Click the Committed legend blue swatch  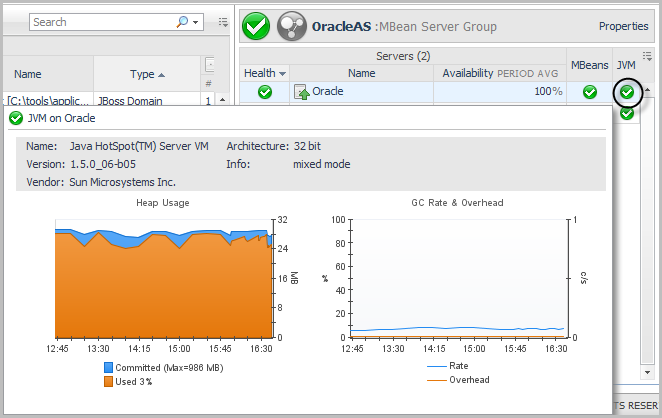pos(109,367)
